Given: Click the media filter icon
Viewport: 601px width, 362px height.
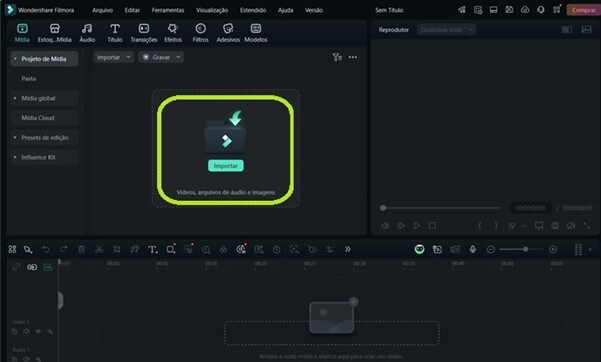Looking at the screenshot, I should (337, 57).
